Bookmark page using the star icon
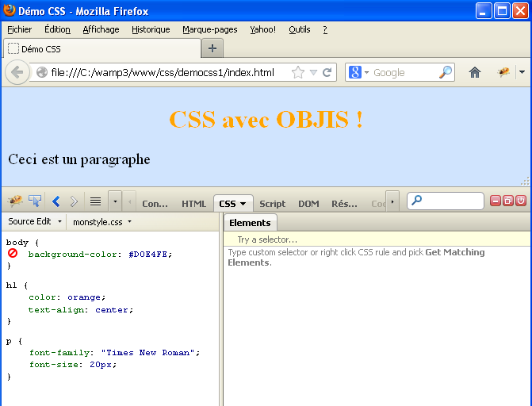 click(298, 72)
